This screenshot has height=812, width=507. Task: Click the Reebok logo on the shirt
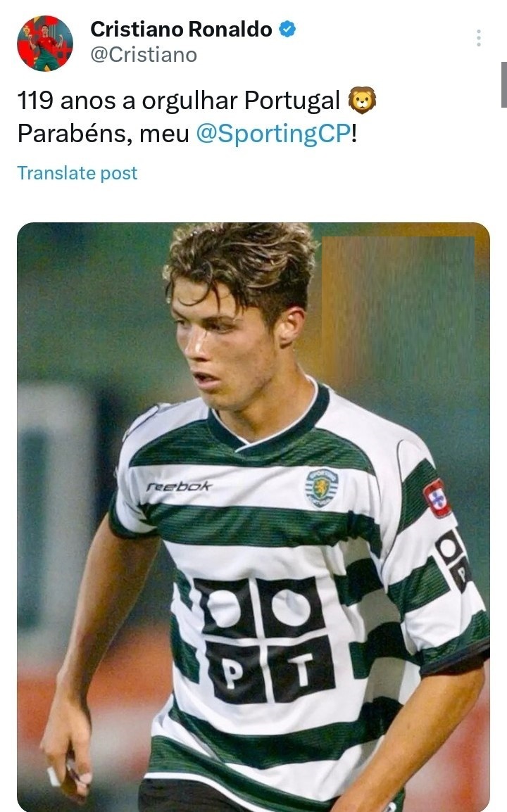tap(179, 486)
